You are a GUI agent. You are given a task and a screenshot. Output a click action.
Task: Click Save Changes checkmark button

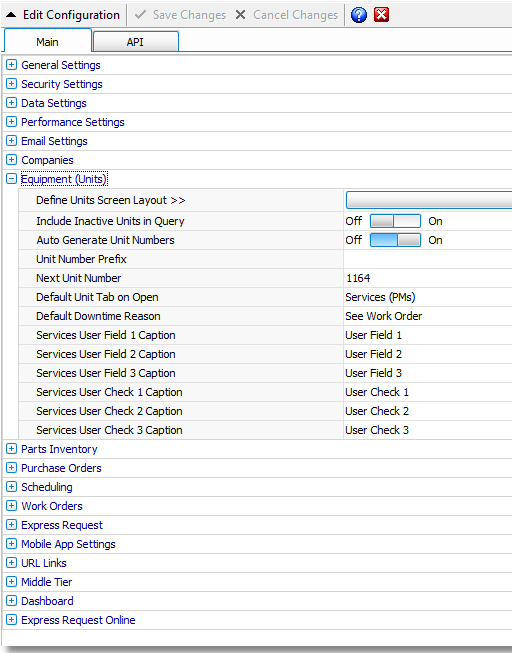(180, 15)
